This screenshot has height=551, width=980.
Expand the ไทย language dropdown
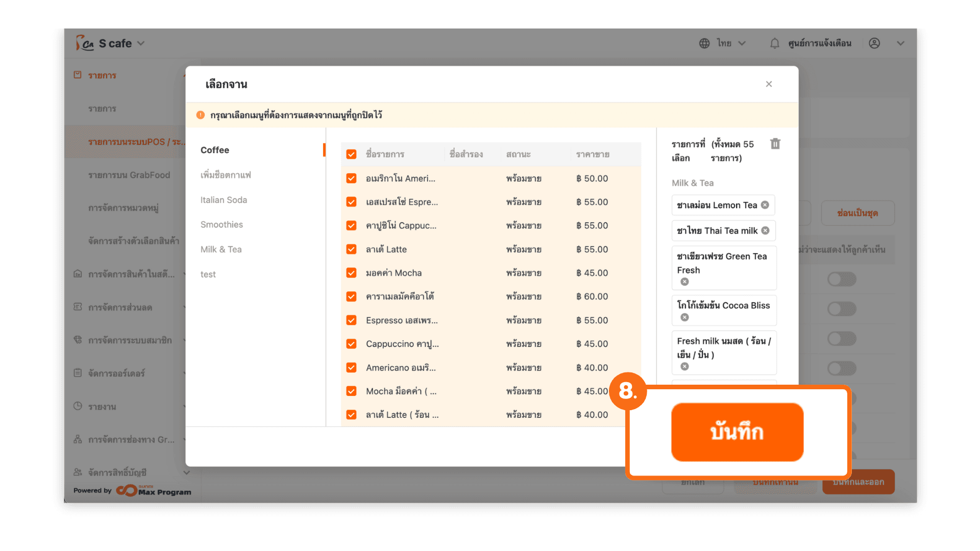[x=742, y=43]
